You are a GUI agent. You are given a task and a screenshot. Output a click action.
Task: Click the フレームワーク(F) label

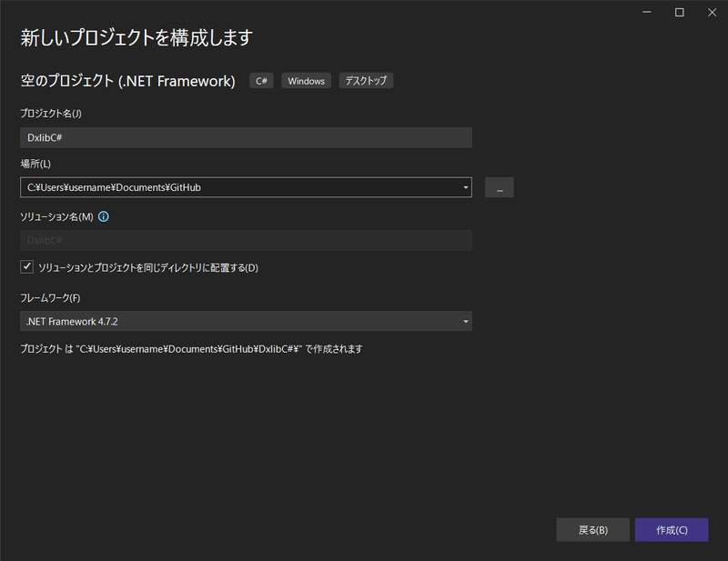(50, 298)
